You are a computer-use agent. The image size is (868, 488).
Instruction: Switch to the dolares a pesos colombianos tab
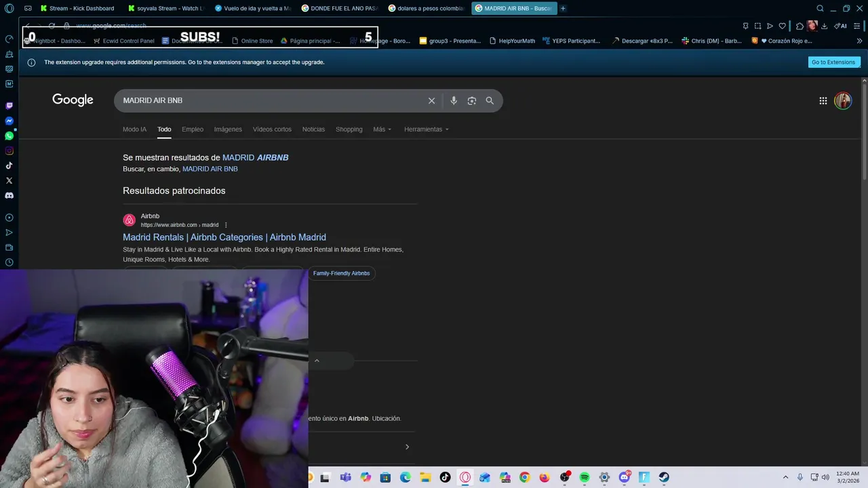pyautogui.click(x=427, y=8)
